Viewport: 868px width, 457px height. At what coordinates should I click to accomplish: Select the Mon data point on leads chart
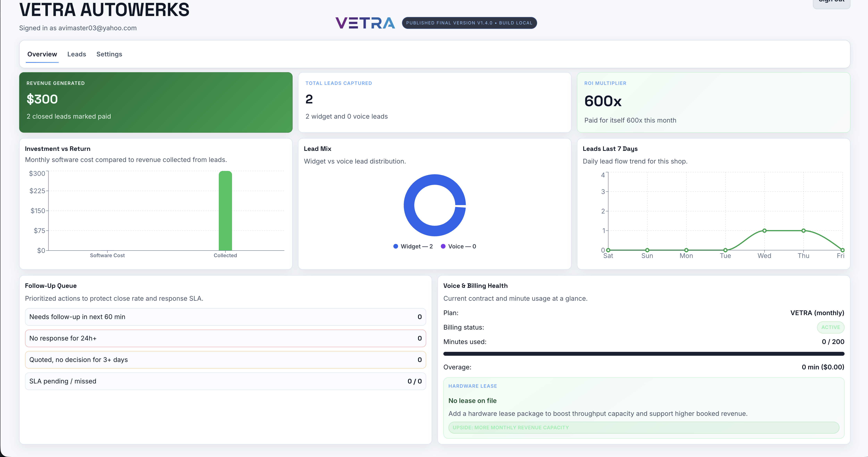(x=686, y=250)
